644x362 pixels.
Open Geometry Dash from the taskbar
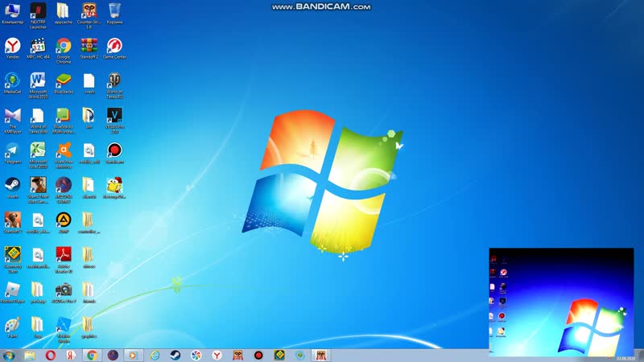pos(279,356)
